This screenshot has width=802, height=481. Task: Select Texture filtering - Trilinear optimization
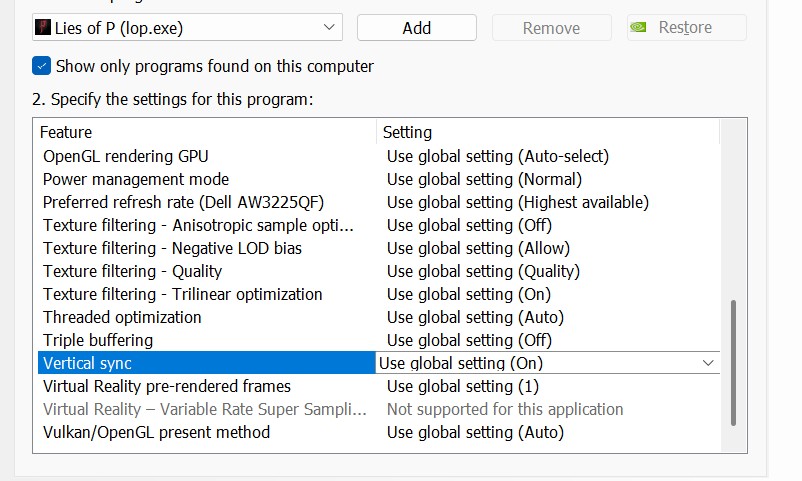coord(183,294)
